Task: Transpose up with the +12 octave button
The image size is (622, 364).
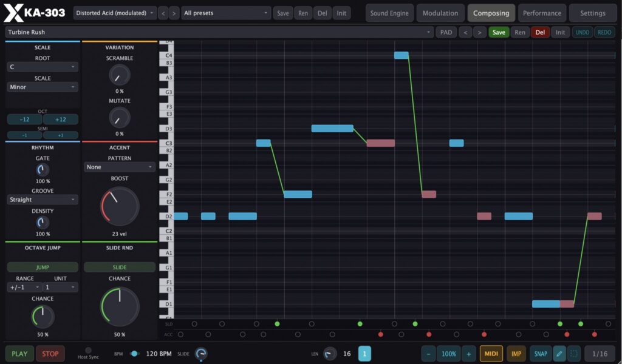Action: pyautogui.click(x=60, y=119)
